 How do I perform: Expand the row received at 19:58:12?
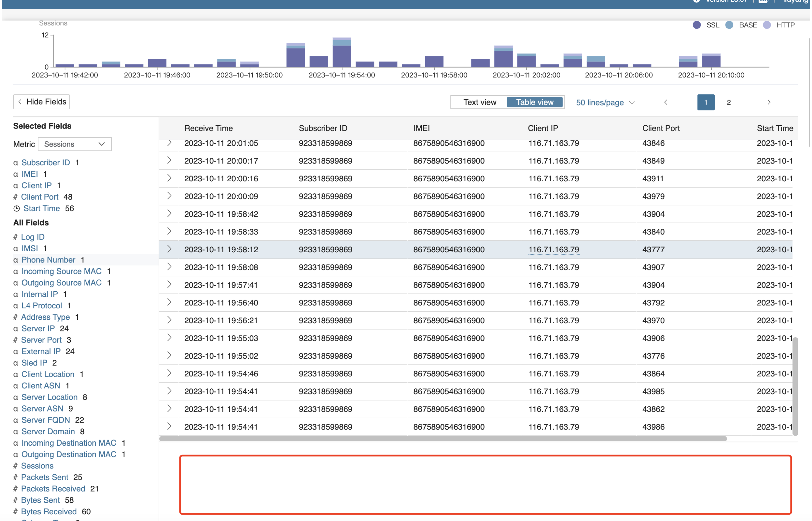[x=169, y=249]
